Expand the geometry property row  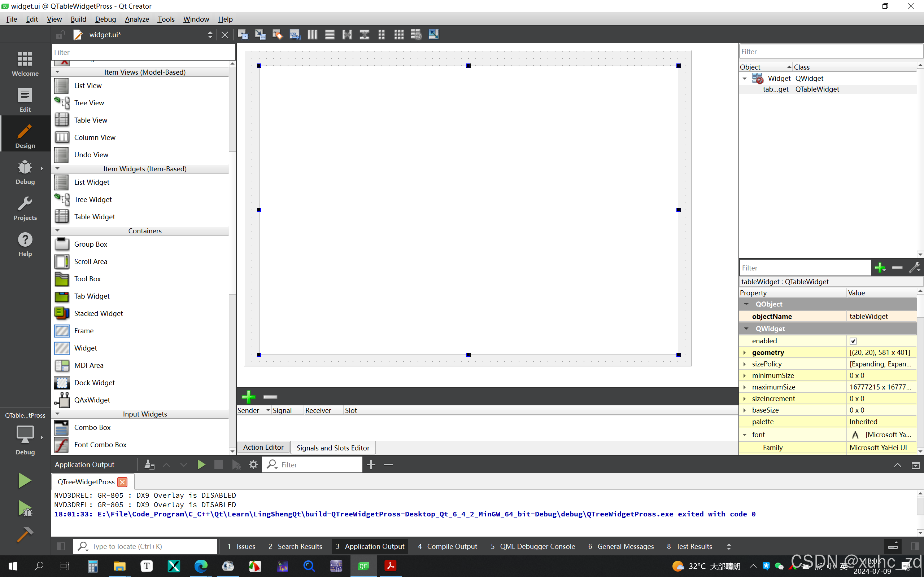point(745,353)
